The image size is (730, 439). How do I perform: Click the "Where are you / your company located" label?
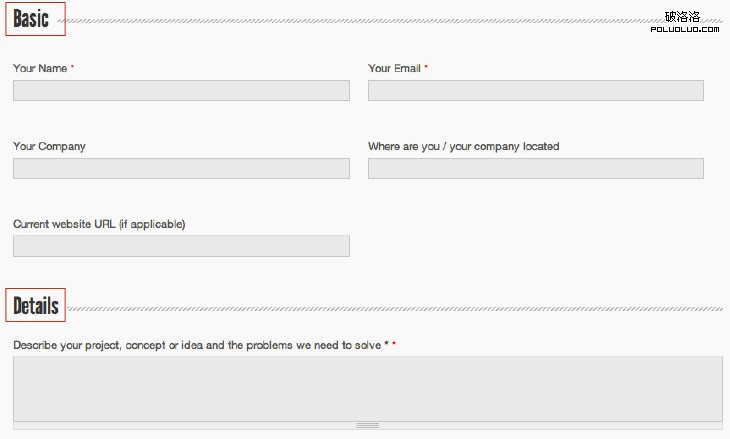pos(463,146)
